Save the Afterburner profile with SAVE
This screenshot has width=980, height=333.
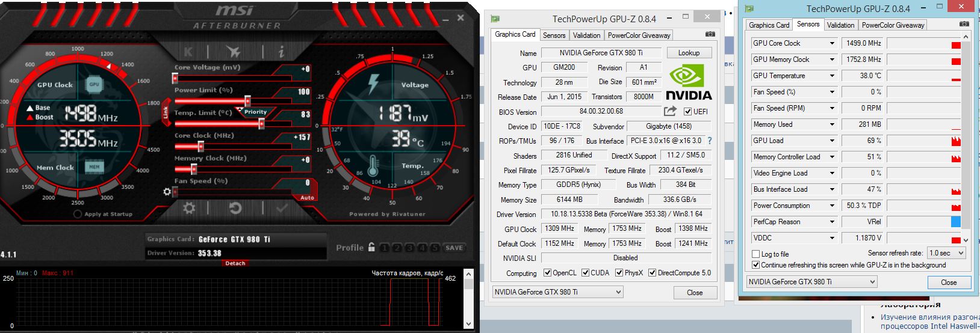point(454,248)
